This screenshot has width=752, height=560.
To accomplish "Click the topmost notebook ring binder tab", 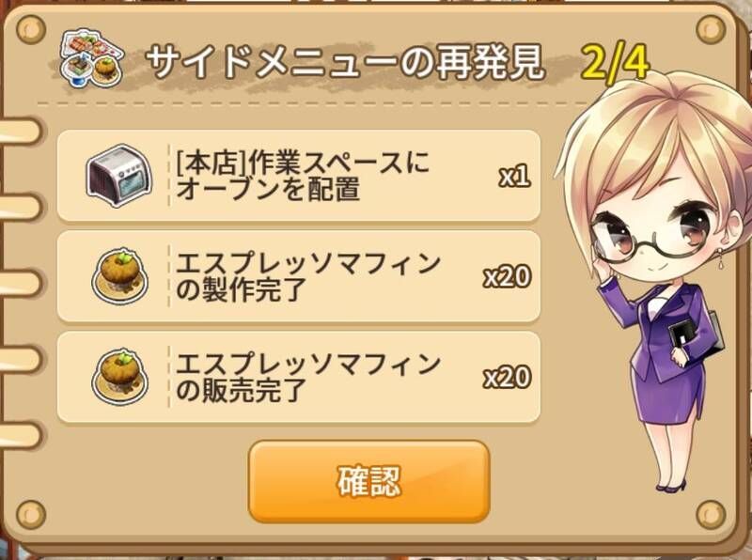I will pyautogui.click(x=19, y=131).
